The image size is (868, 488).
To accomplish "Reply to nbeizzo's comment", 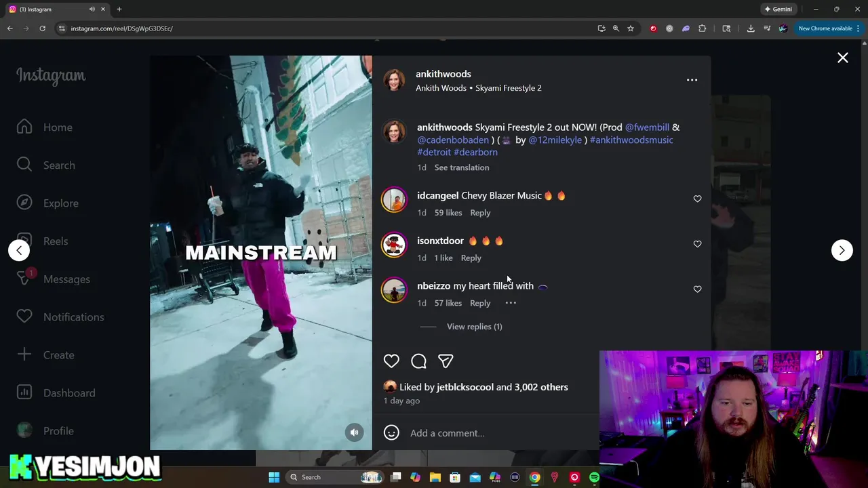I will 480,303.
